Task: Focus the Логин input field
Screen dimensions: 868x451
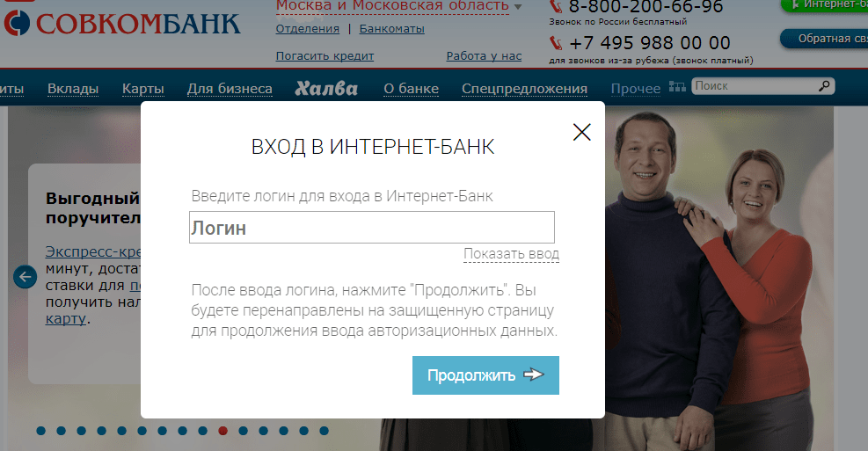Action: pyautogui.click(x=371, y=228)
